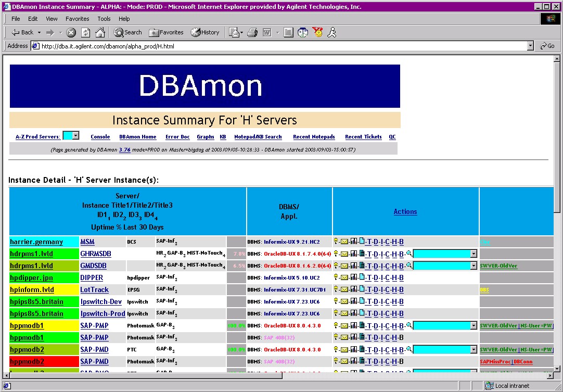Open the Mail button dropdown arrow

241,33
